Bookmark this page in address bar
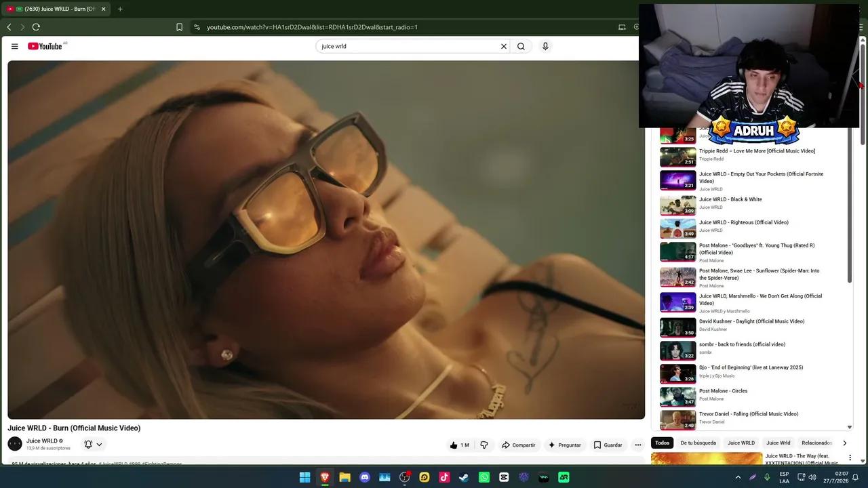Screen dimensions: 868x488 pyautogui.click(x=179, y=27)
